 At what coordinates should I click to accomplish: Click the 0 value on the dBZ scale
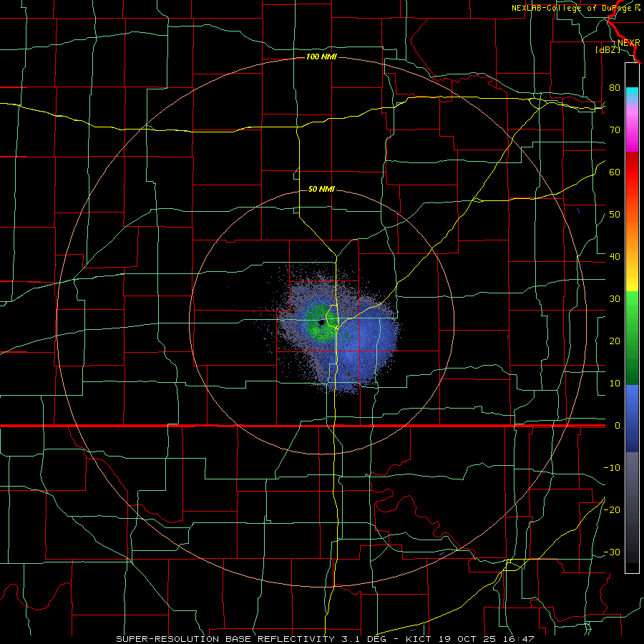click(x=618, y=426)
